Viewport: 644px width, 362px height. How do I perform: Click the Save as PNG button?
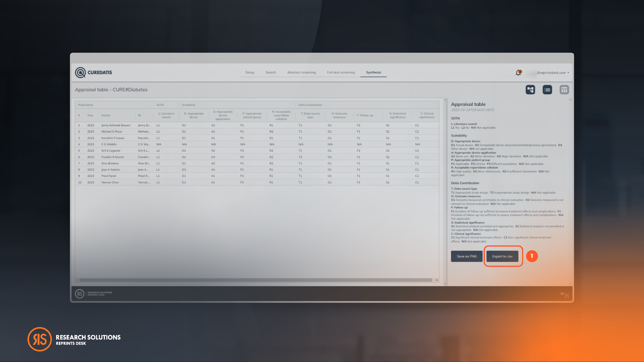point(467,256)
